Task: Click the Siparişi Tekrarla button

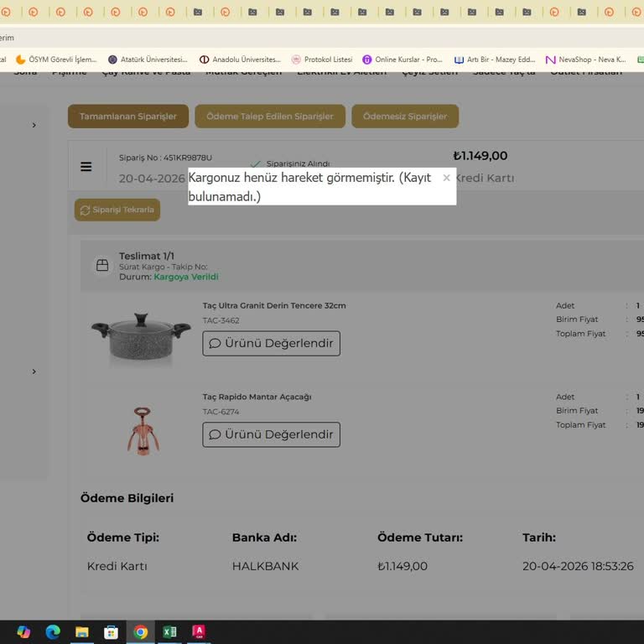Action: point(117,210)
